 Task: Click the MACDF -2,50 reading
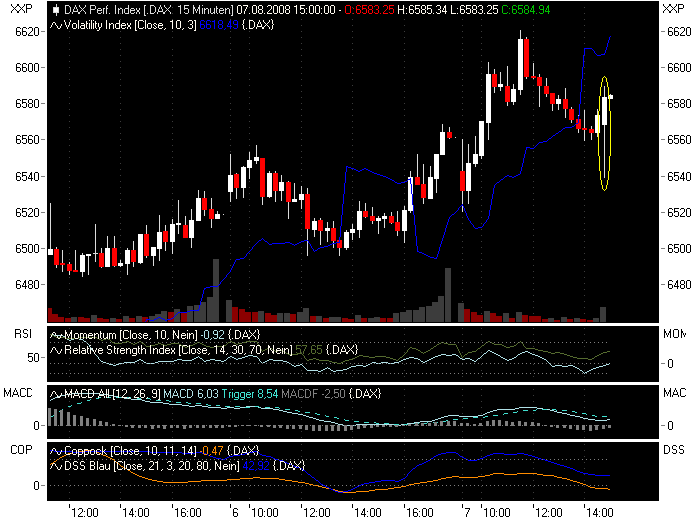coord(313,394)
